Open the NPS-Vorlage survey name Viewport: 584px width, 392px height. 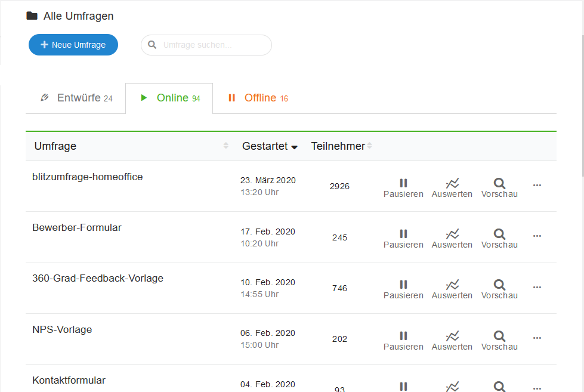click(62, 329)
